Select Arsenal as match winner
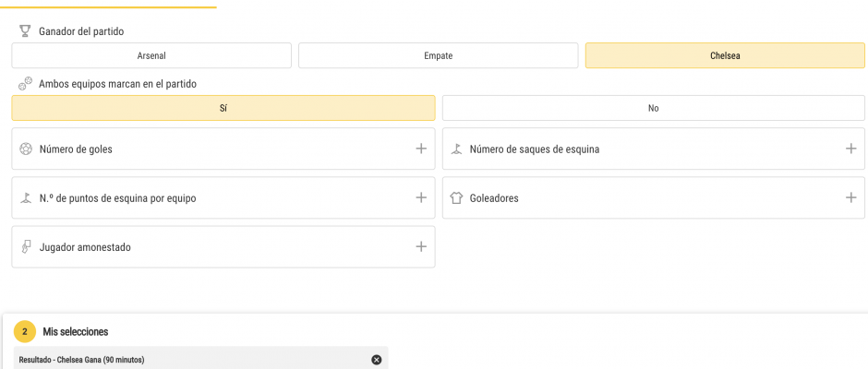Viewport: 868px width, 369px height. coord(151,56)
